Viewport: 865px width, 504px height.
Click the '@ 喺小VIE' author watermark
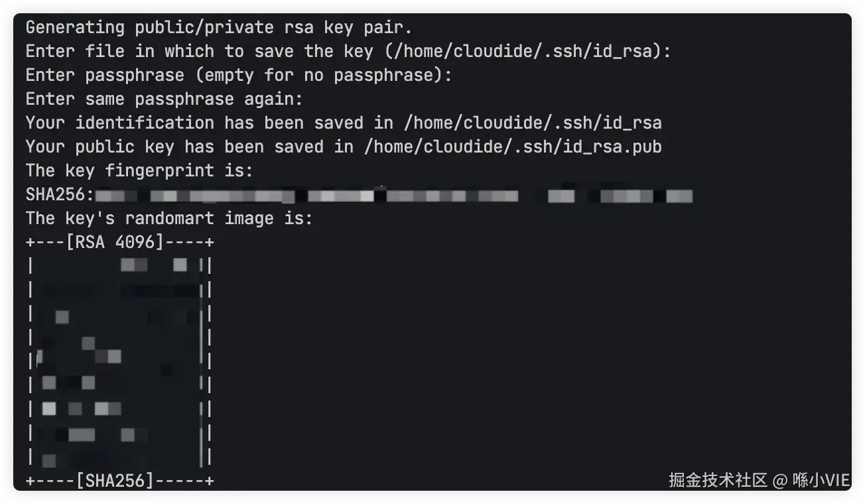tap(812, 480)
